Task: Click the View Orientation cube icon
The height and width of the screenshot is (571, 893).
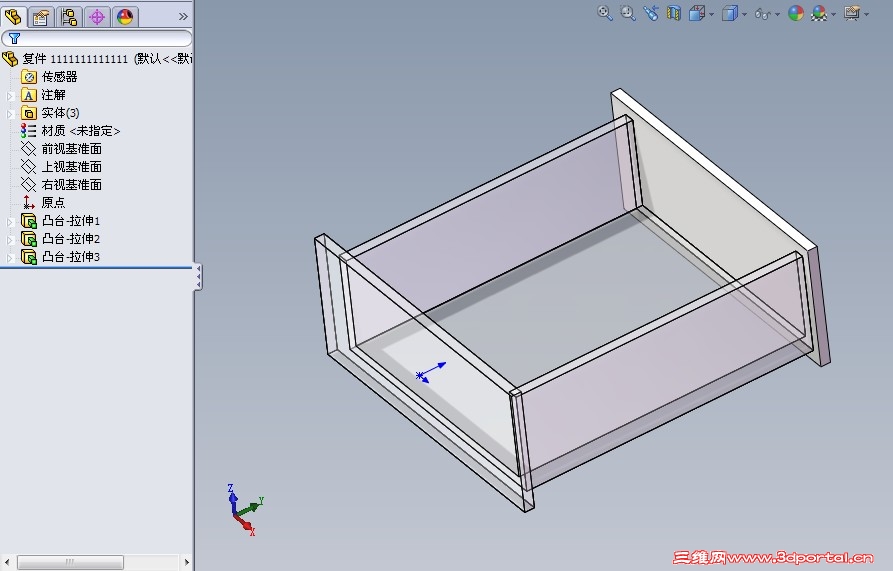Action: [x=697, y=13]
